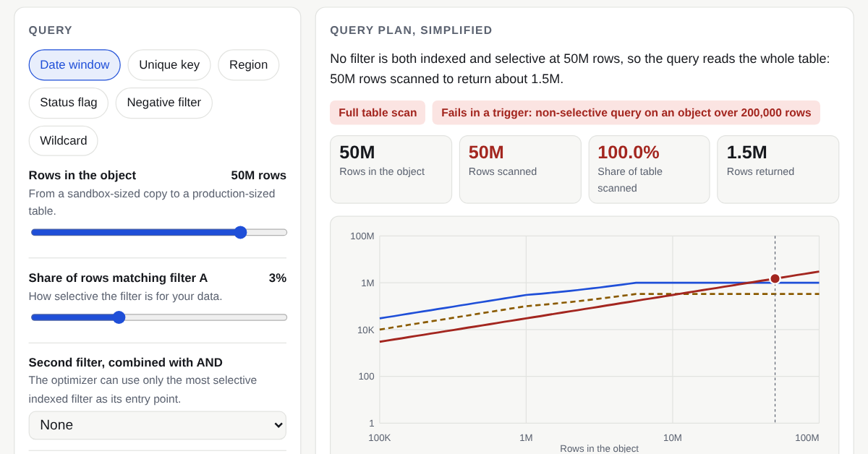Click the Fails in a trigger warning badge
This screenshot has height=454, width=868.
coord(626,113)
